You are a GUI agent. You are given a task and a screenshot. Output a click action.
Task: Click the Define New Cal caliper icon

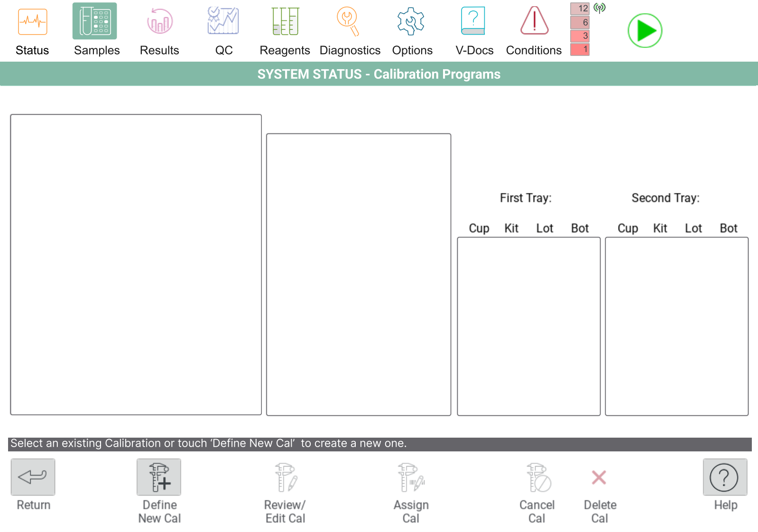pos(159,477)
